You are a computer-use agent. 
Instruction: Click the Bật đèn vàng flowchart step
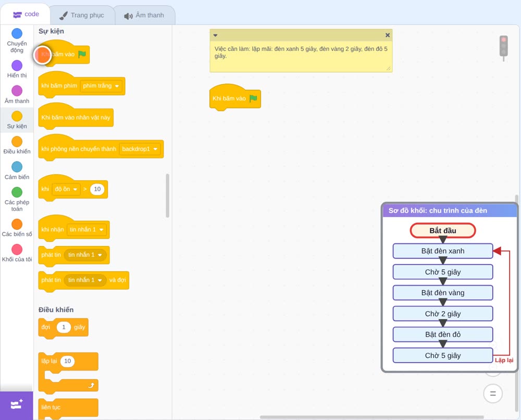point(442,293)
